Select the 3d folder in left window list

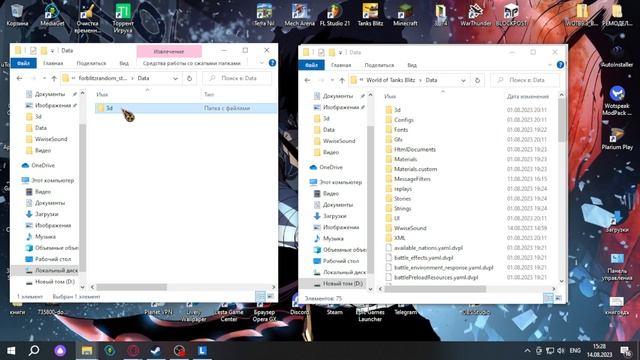185,108
